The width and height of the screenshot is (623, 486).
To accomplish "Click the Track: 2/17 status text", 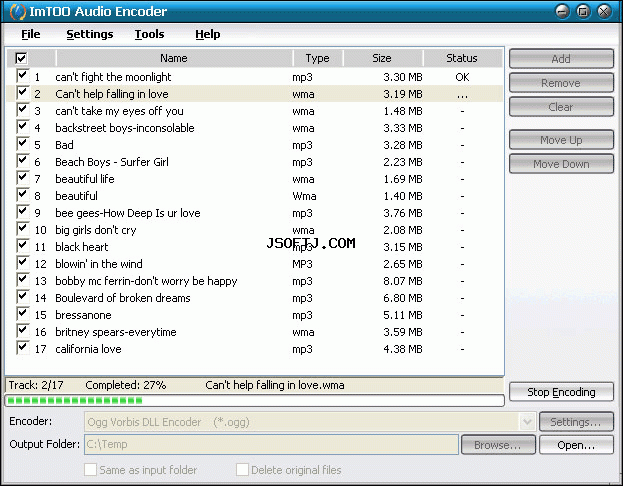I will pos(36,385).
